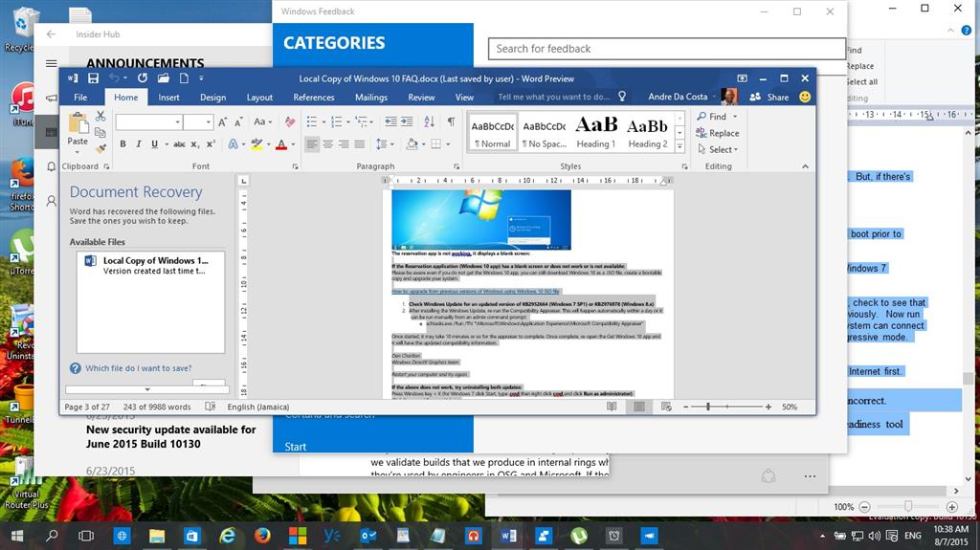The height and width of the screenshot is (550, 980).
Task: Click Search for feedback box in Windows Feedback
Action: 666,49
